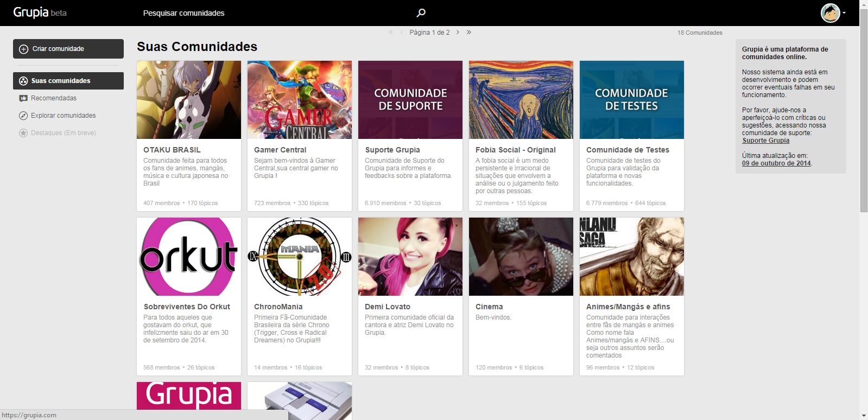The width and height of the screenshot is (868, 420).
Task: Click the 09 de outubro de 2014 link
Action: 776,163
